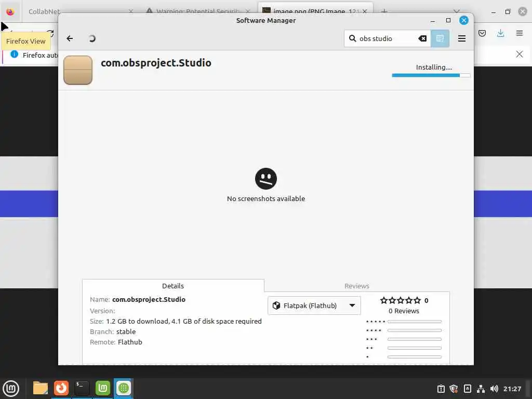Viewport: 532px width, 399px height.
Task: Open Firefox from the taskbar
Action: pyautogui.click(x=61, y=388)
